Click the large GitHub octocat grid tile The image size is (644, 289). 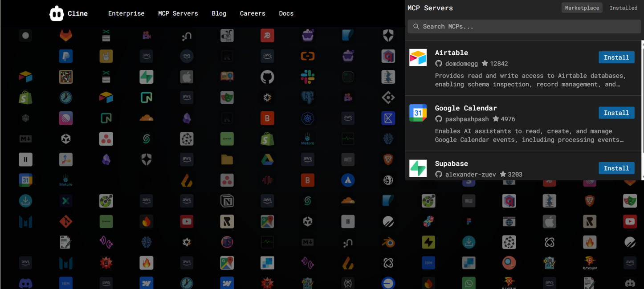(267, 77)
